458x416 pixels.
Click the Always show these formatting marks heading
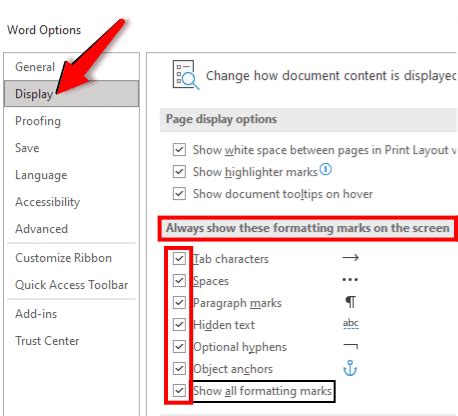tap(308, 228)
